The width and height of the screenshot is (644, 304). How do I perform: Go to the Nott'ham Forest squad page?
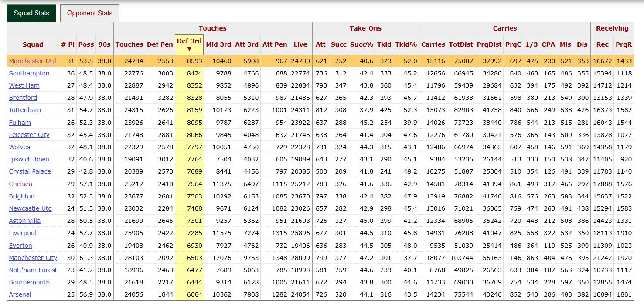pyautogui.click(x=33, y=270)
